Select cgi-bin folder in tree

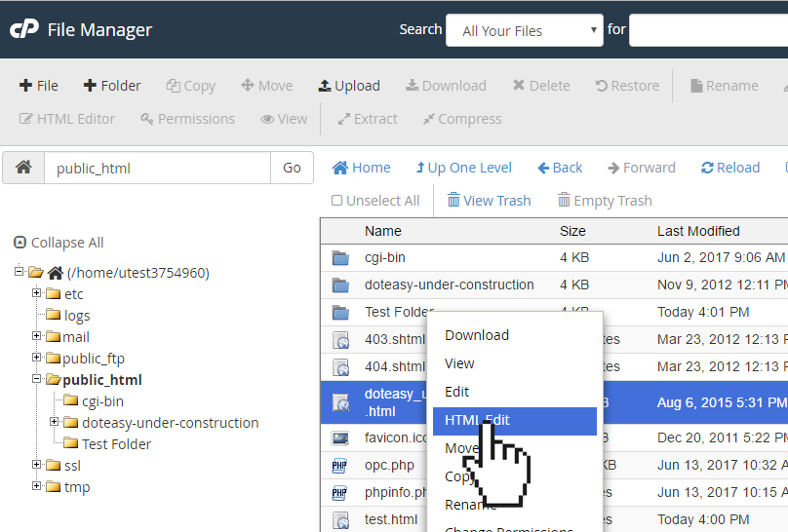[102, 401]
